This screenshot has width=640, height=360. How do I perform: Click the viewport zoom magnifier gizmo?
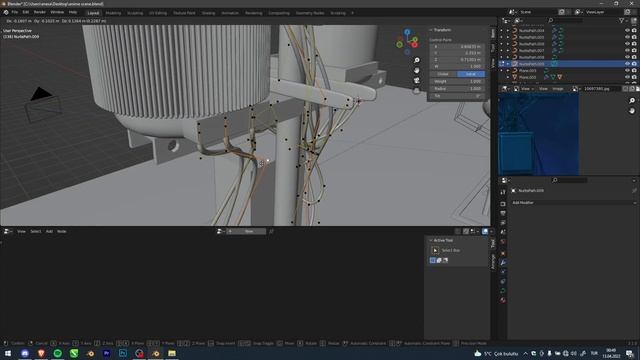pyautogui.click(x=417, y=60)
